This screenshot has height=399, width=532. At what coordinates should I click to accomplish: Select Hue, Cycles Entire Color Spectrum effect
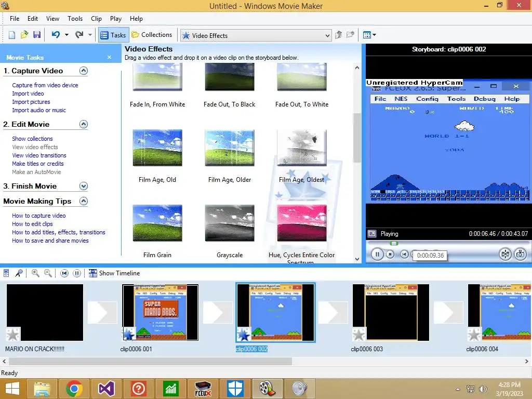click(x=302, y=223)
